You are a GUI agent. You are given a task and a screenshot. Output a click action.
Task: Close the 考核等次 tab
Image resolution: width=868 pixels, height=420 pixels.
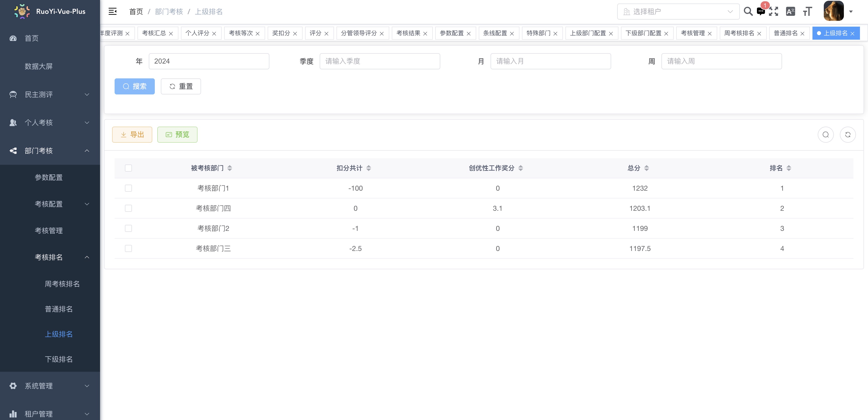click(x=257, y=33)
